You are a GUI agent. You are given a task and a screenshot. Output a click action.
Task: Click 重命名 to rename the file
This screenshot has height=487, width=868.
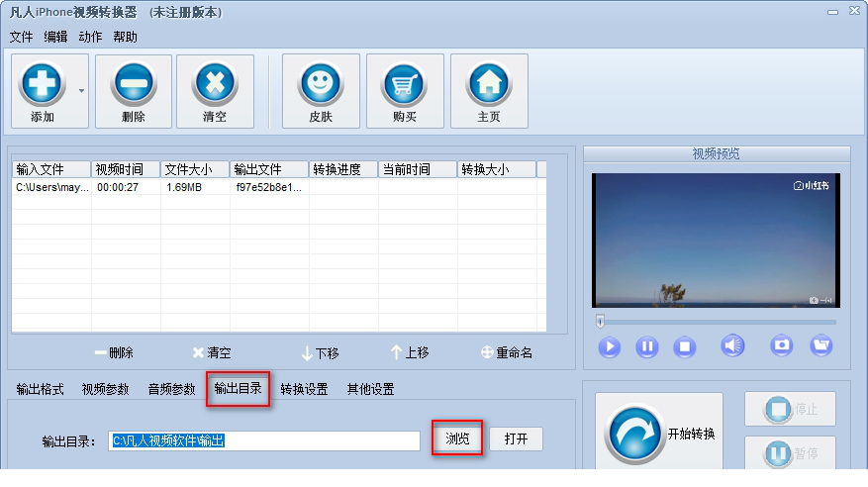click(507, 352)
